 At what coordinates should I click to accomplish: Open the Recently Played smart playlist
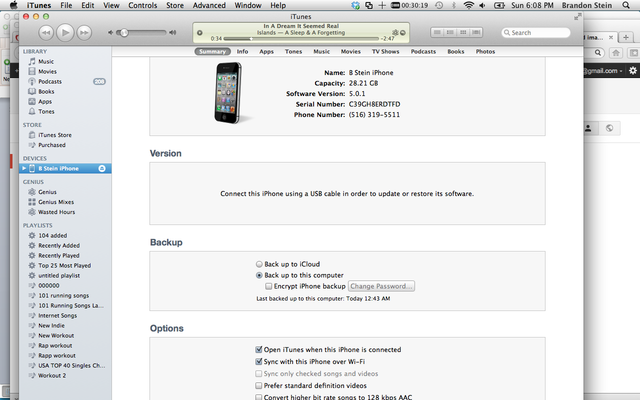click(59, 256)
